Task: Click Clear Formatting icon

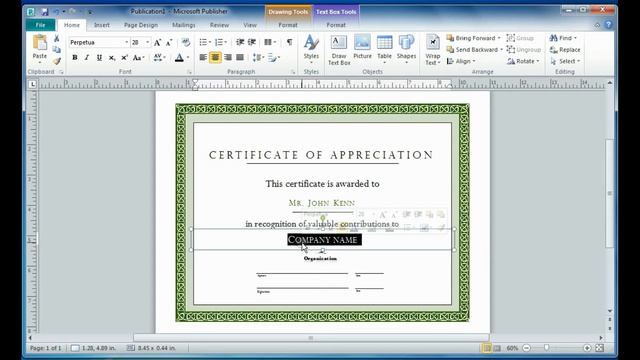Action: click(186, 42)
